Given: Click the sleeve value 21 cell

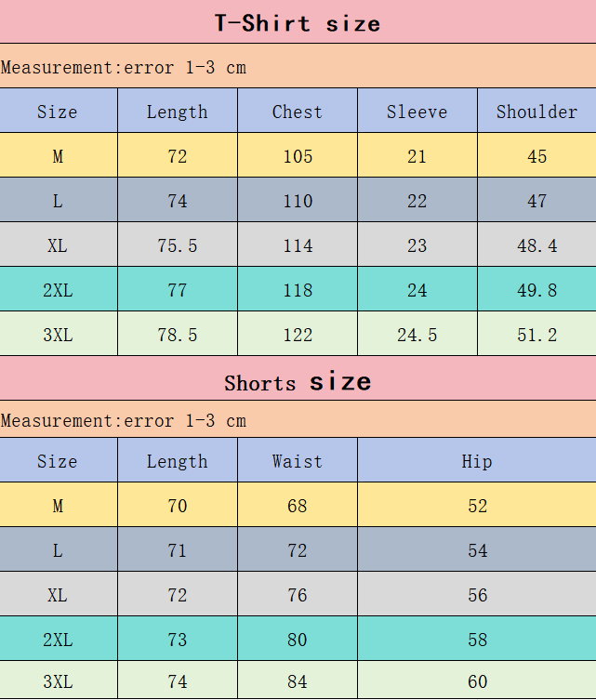Looking at the screenshot, I should [x=417, y=156].
